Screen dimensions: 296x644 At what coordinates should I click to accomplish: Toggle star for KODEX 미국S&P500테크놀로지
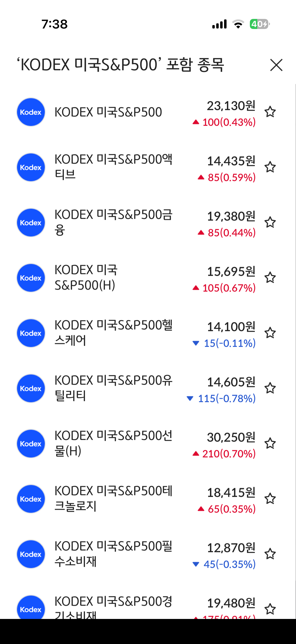[x=270, y=499]
